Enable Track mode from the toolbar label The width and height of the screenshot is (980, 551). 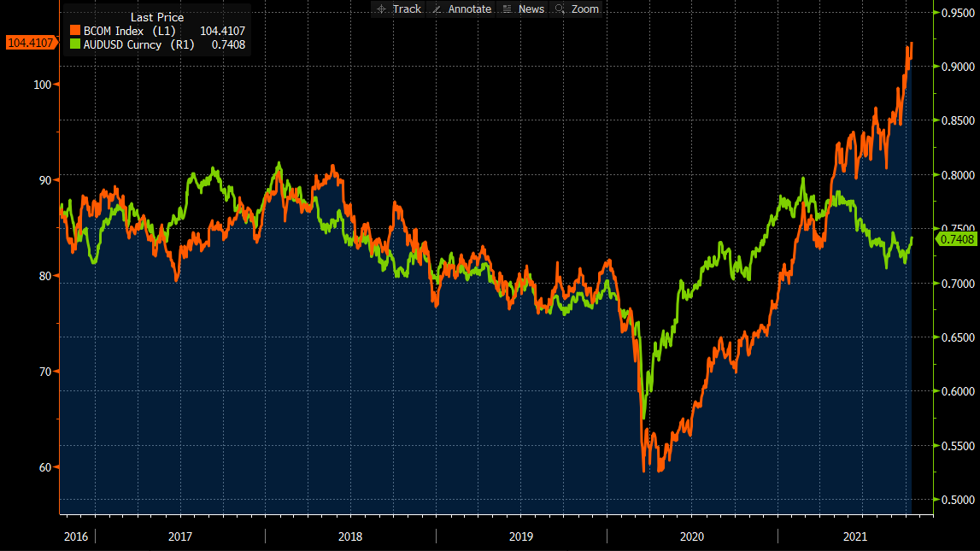coord(407,9)
